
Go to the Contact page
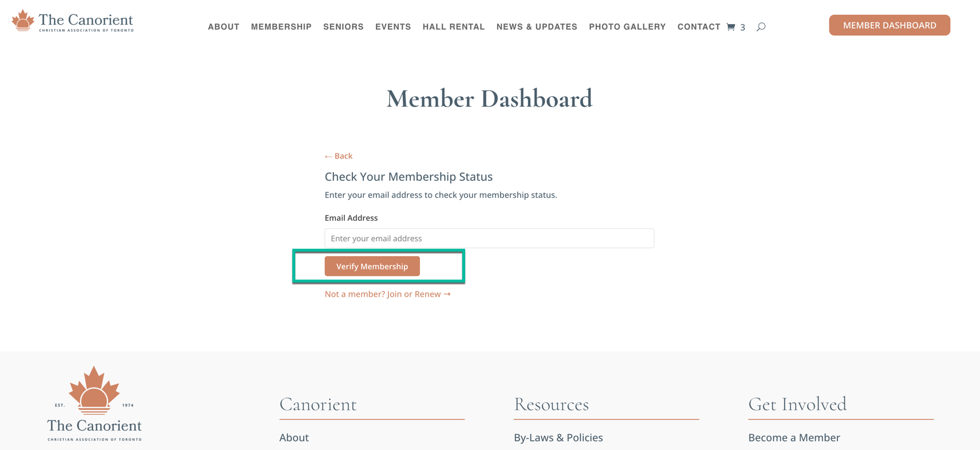click(x=699, y=27)
